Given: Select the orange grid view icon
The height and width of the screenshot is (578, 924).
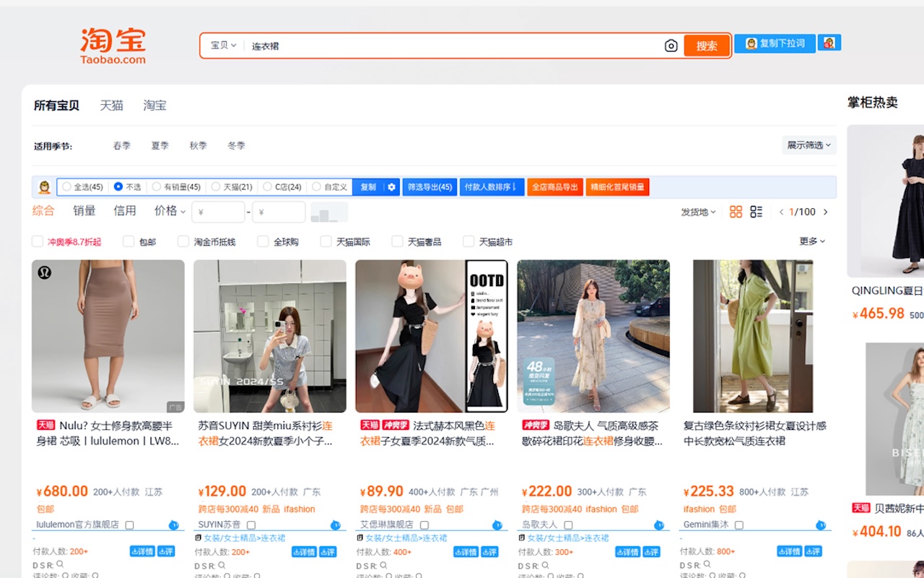Looking at the screenshot, I should tap(736, 212).
